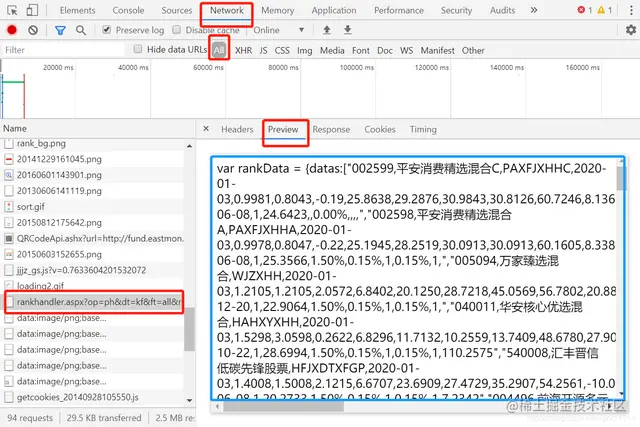The image size is (640, 427).
Task: Filter requests by JS
Action: click(263, 50)
